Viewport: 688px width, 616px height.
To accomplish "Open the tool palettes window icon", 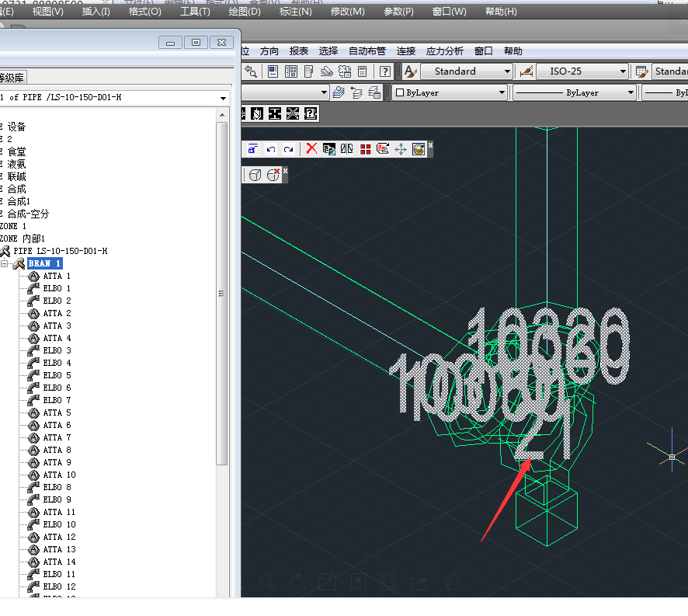I will click(309, 71).
